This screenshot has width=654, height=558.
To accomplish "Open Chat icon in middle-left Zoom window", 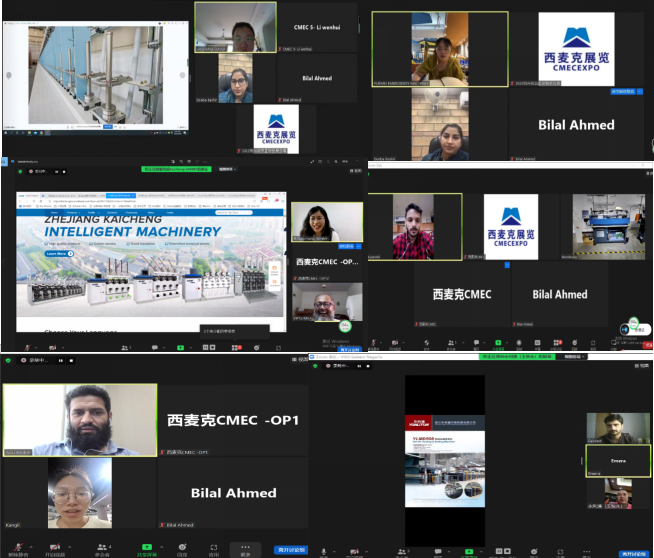I will point(155,347).
